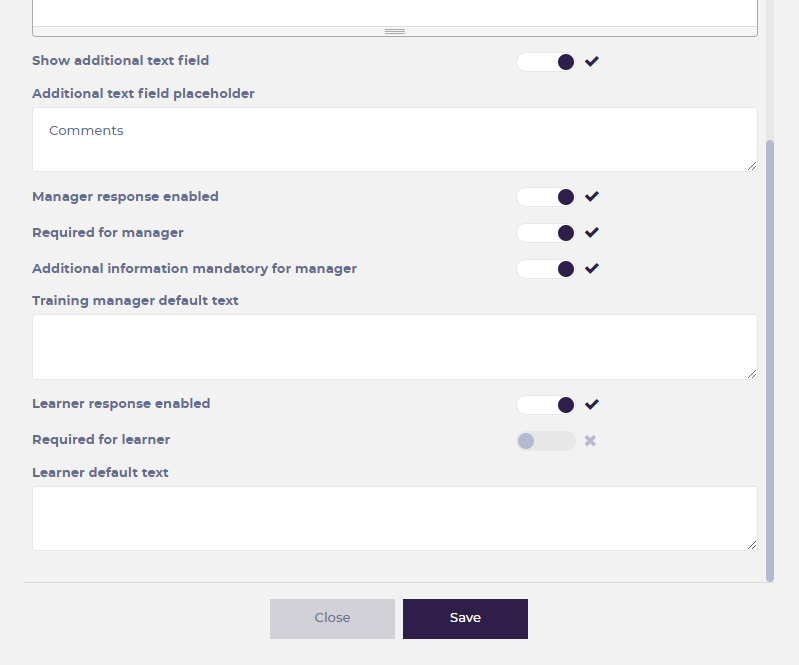This screenshot has height=665, width=799.
Task: Click the resize grip of the Comments text area
Action: pyautogui.click(x=751, y=165)
